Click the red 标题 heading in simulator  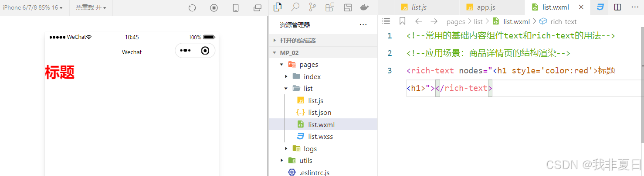pyautogui.click(x=60, y=72)
